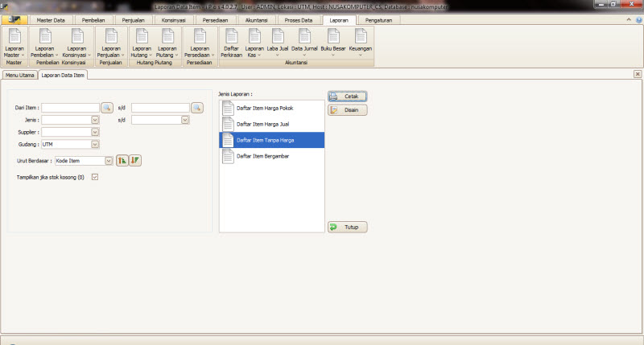The image size is (644, 345).
Task: Select 'Daftar Item Bergambar' report type
Action: [272, 156]
